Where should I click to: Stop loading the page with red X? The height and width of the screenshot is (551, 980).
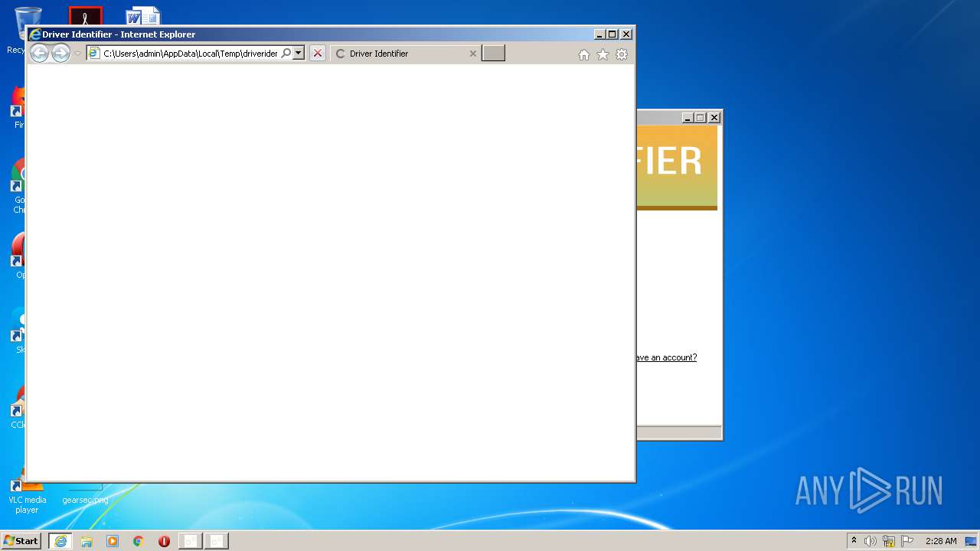tap(318, 54)
